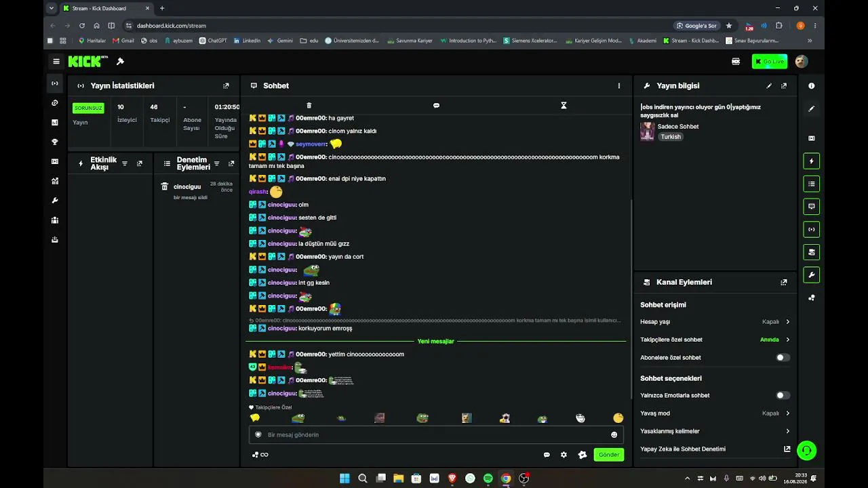Click the icon left of Go Live
Viewport: 868px width, 488px height.
pos(736,62)
